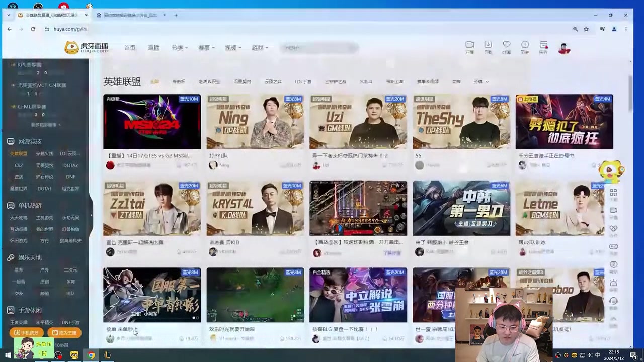Viewport: 644px width, 362px height.
Task: Click the user avatar in the header
Action: [564, 48]
